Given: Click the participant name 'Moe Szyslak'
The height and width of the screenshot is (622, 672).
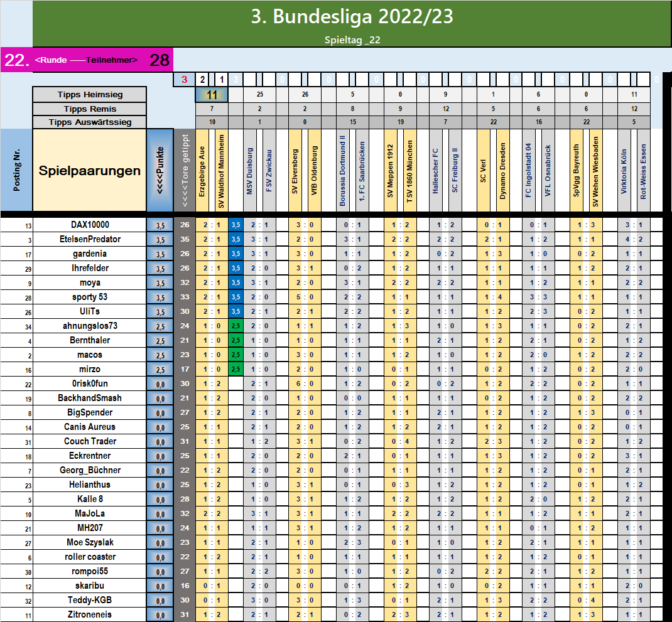Looking at the screenshot, I should 90,542.
